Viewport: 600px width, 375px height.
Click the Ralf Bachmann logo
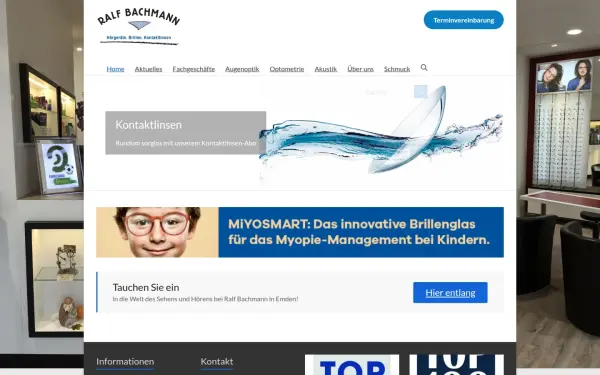click(139, 26)
